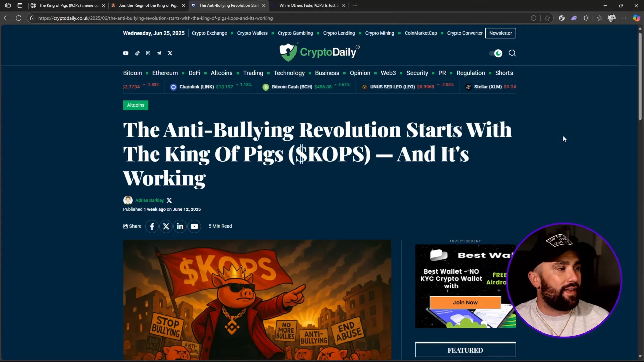Share article on LinkedIn
The width and height of the screenshot is (644, 362).
[180, 226]
